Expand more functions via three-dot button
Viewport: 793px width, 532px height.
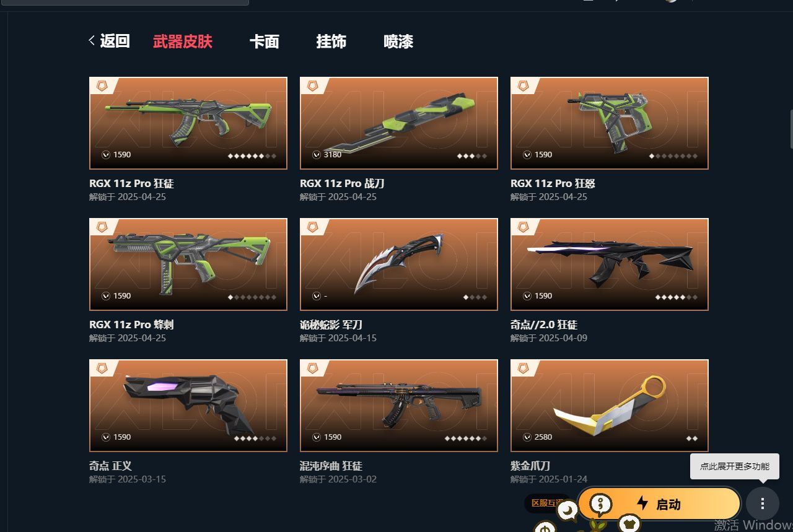[763, 504]
